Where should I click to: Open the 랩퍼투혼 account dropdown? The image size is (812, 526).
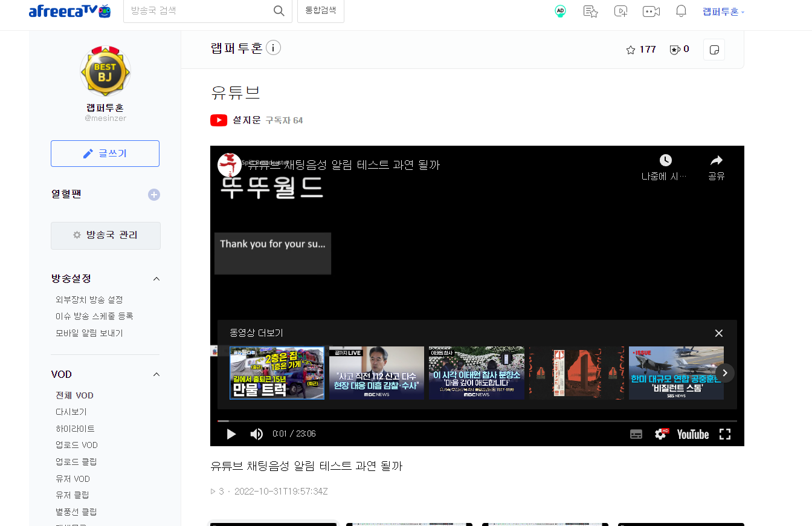[x=723, y=11]
